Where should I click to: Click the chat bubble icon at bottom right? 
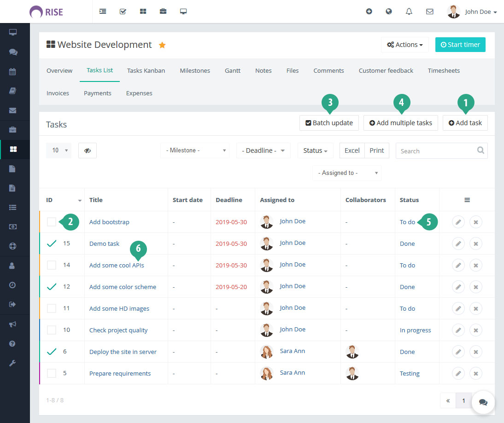tap(483, 402)
